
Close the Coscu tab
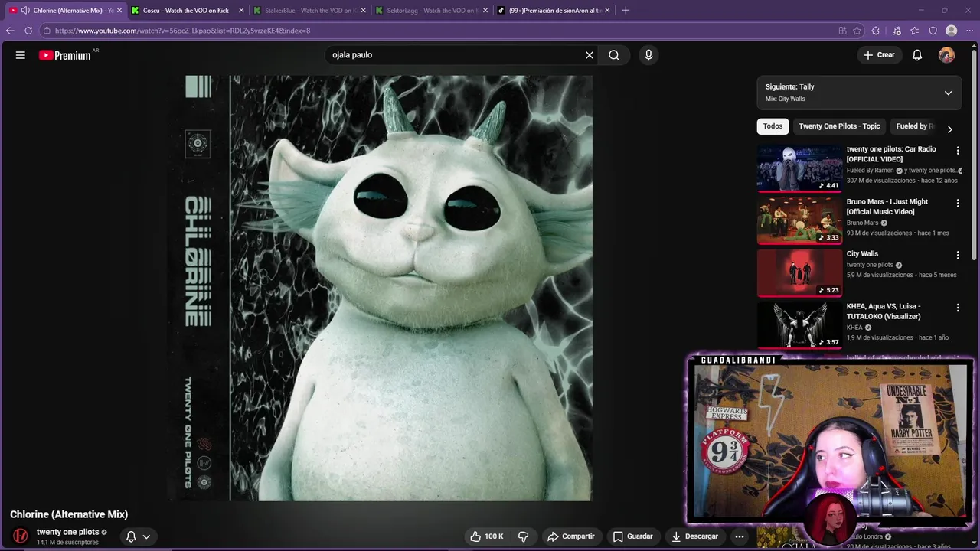tap(241, 11)
